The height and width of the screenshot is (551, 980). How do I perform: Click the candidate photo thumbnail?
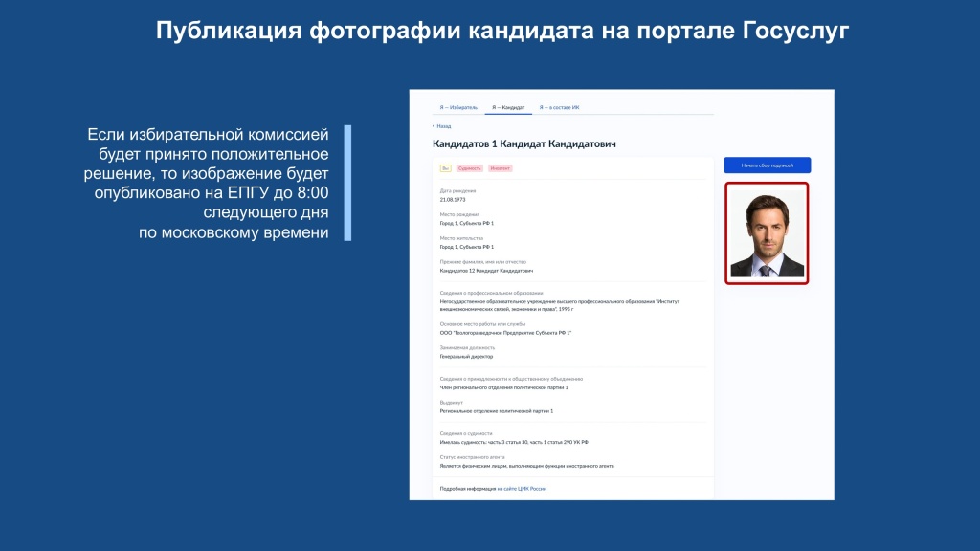pos(767,233)
